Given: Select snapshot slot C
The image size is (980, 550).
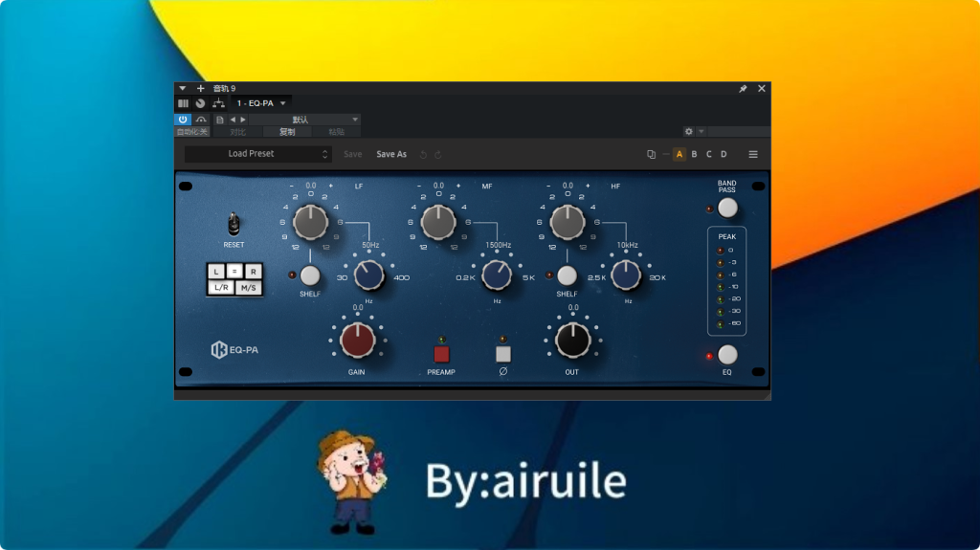Looking at the screenshot, I should (709, 154).
